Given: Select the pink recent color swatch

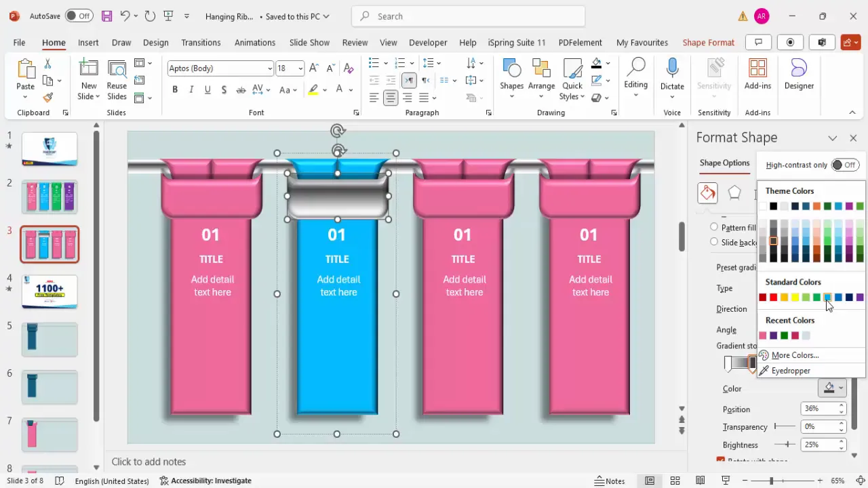Looking at the screenshot, I should click(x=762, y=335).
